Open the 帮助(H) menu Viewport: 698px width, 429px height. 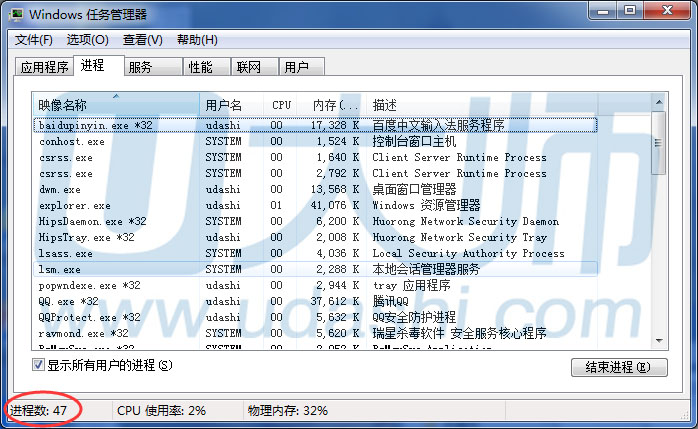[197, 40]
